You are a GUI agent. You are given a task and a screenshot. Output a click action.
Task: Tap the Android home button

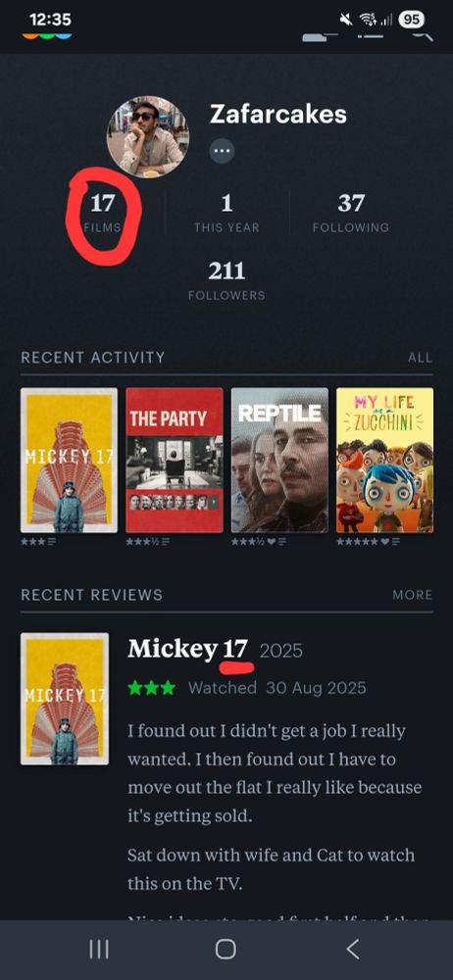click(x=226, y=950)
